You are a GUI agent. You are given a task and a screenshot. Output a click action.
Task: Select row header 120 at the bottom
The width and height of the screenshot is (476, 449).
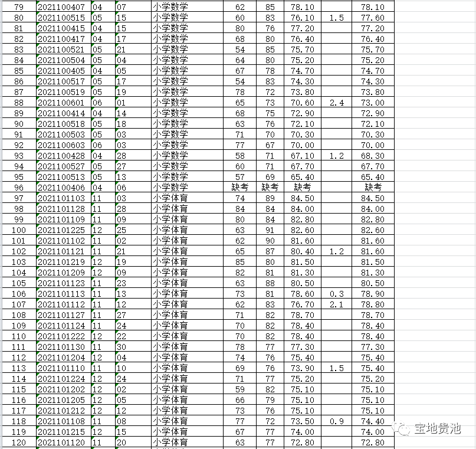[x=18, y=443]
